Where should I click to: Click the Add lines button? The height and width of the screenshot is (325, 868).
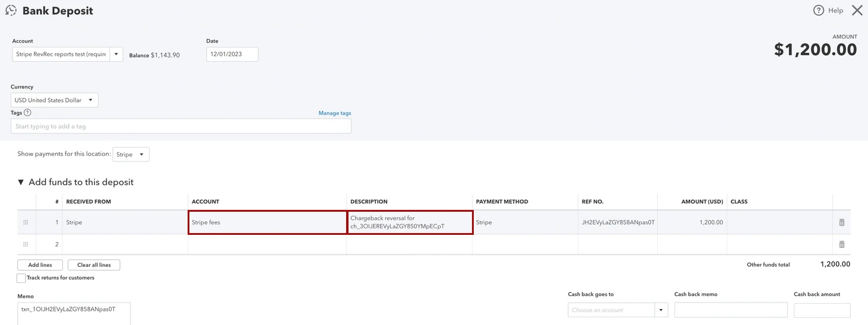(x=40, y=265)
